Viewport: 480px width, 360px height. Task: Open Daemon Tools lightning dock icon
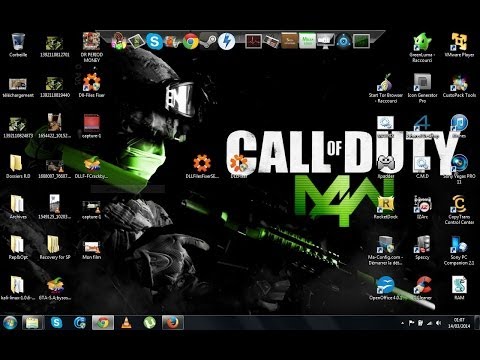[227, 41]
